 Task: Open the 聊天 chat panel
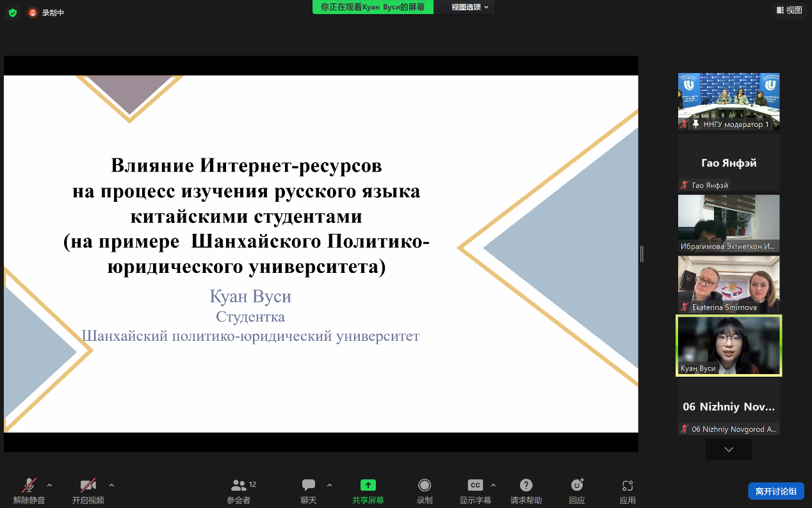(309, 491)
